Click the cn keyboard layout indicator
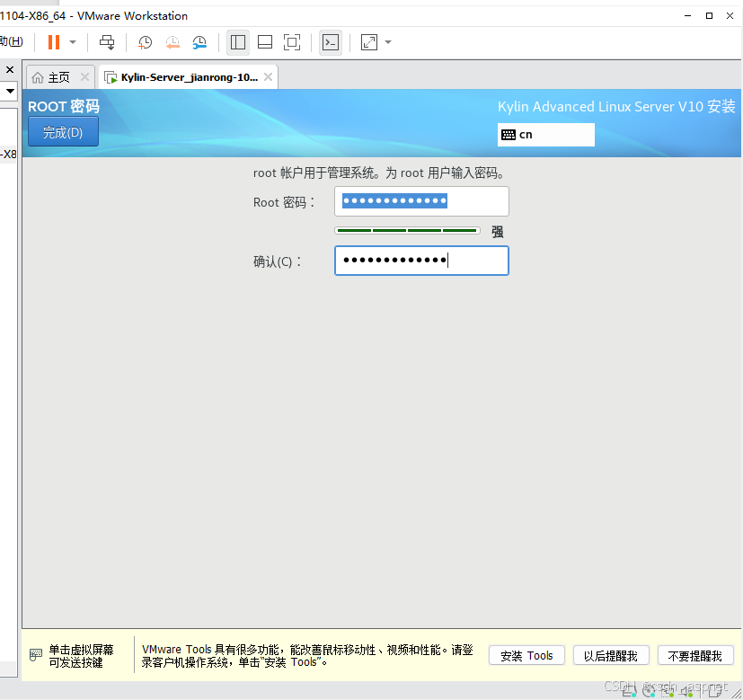This screenshot has width=743, height=700. pos(546,135)
